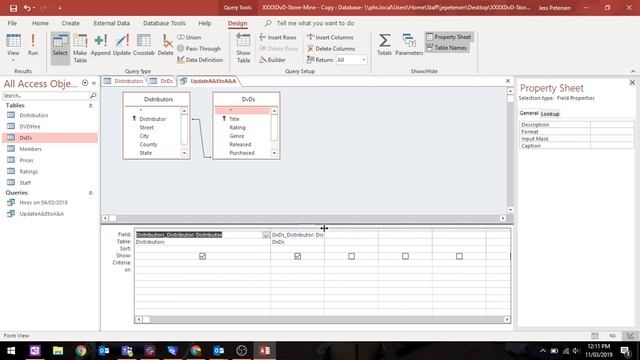The image size is (640, 360).
Task: Choose the Update query type
Action: point(122,45)
